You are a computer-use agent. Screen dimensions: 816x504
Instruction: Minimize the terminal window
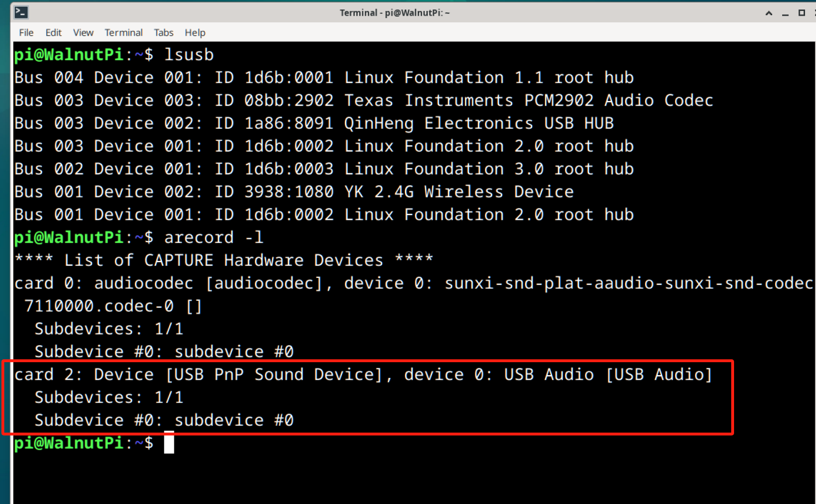point(785,13)
